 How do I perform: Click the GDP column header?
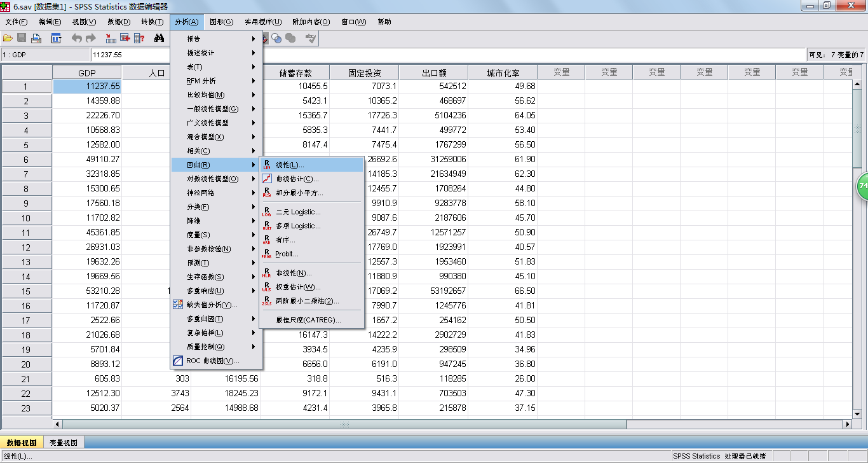point(87,72)
